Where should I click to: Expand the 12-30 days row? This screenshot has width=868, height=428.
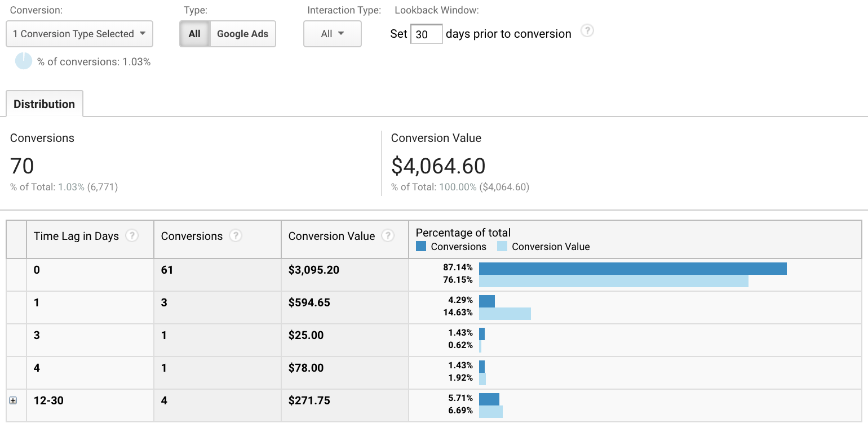pos(13,400)
